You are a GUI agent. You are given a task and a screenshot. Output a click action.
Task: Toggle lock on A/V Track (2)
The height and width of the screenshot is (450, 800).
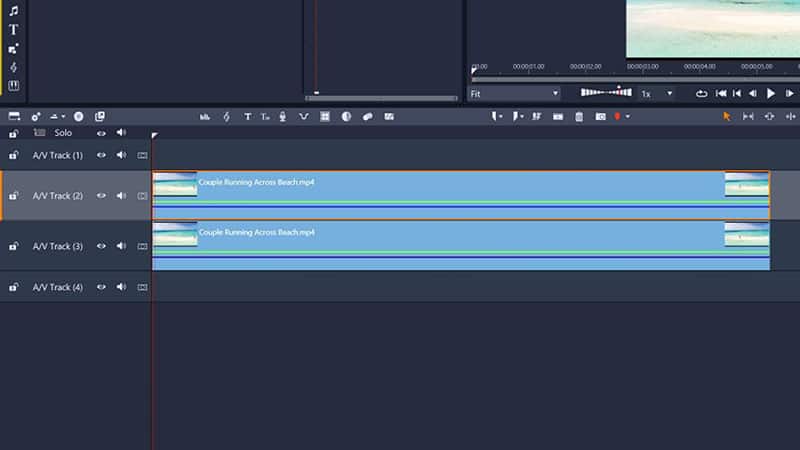point(14,195)
